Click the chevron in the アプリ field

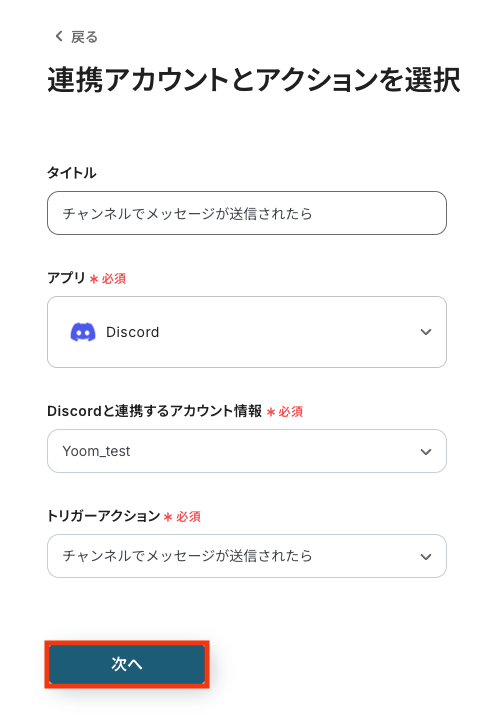tap(425, 332)
